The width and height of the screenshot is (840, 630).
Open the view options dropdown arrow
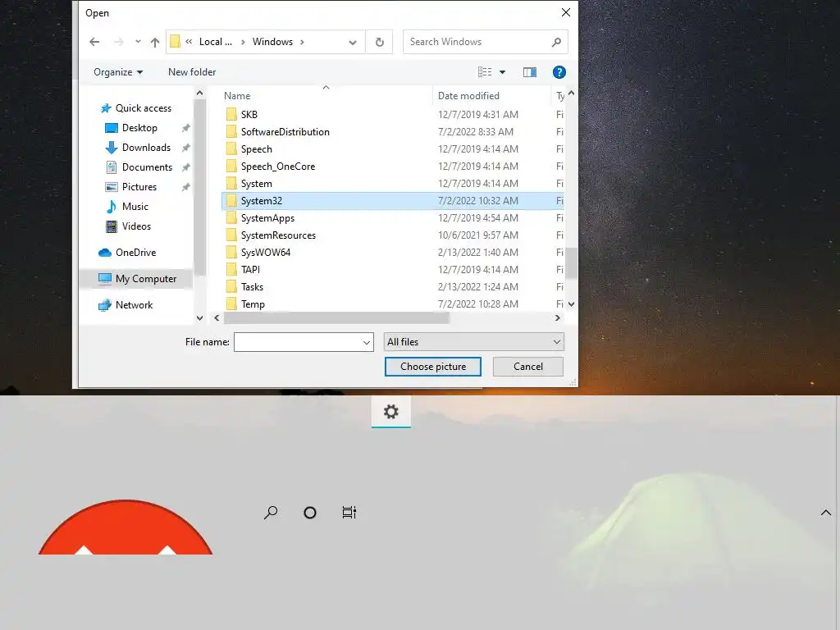[x=503, y=72]
